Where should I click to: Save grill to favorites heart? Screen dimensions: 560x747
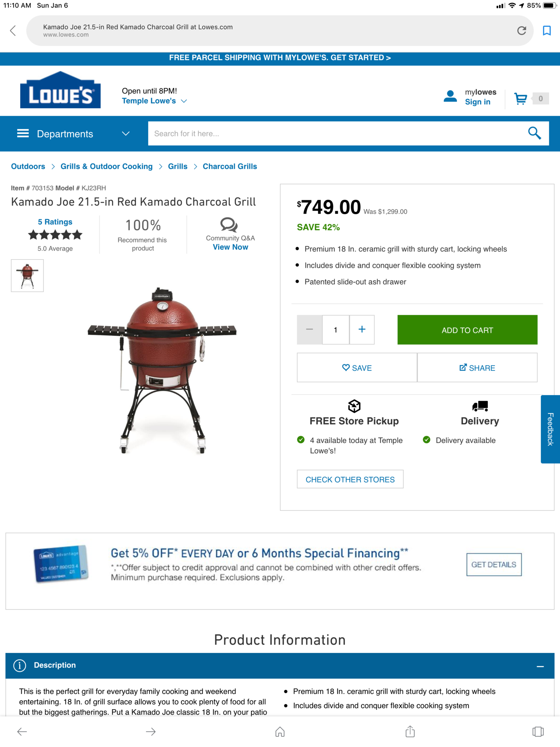pos(357,368)
